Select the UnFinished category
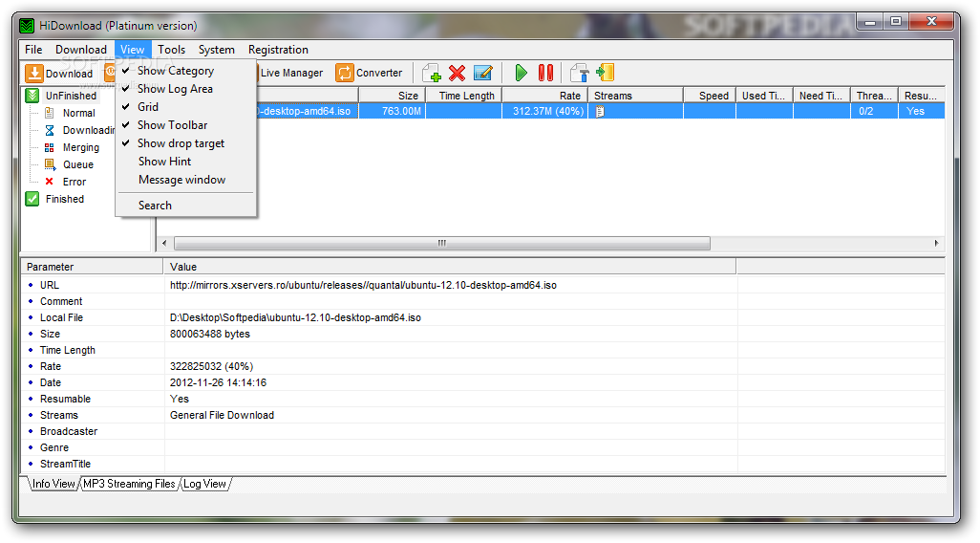This screenshot has height=543, width=980. tap(71, 96)
